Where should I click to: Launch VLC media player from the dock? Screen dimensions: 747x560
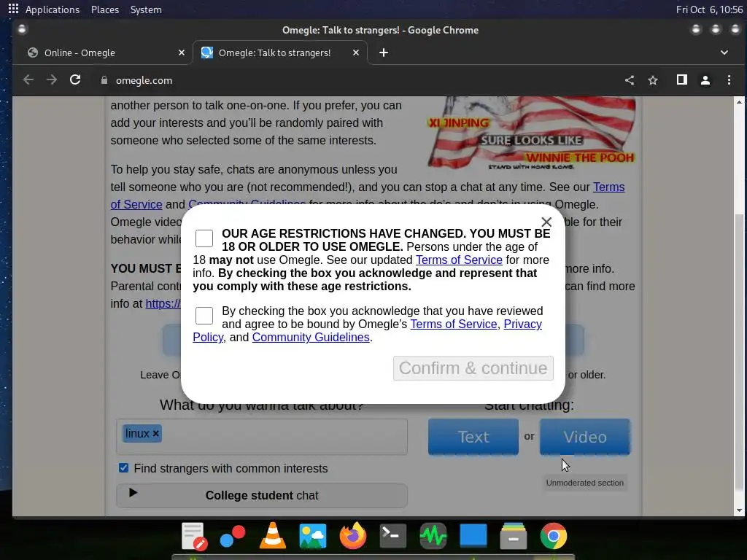[x=273, y=536]
